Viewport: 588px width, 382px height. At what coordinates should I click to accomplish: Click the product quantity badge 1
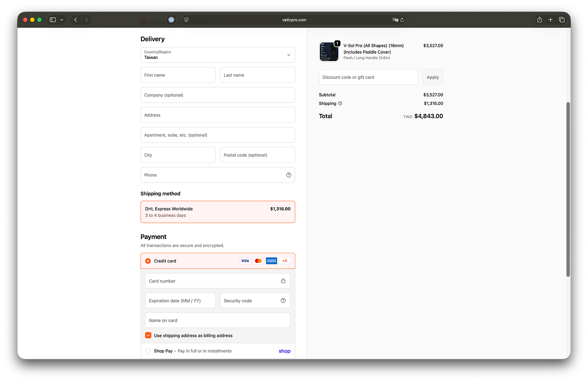click(x=337, y=43)
